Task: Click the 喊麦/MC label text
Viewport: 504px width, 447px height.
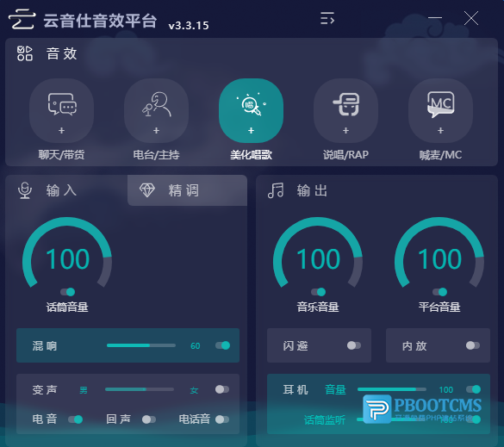Action: click(x=441, y=155)
